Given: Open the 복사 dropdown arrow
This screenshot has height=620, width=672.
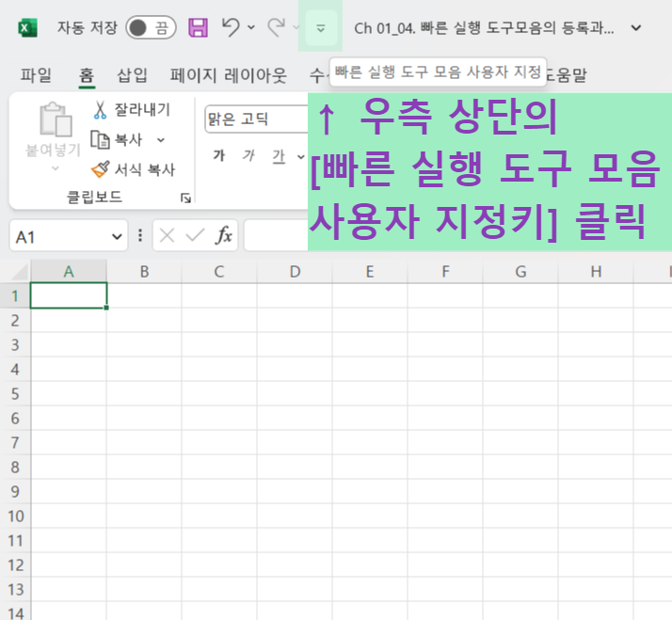Looking at the screenshot, I should 161,140.
